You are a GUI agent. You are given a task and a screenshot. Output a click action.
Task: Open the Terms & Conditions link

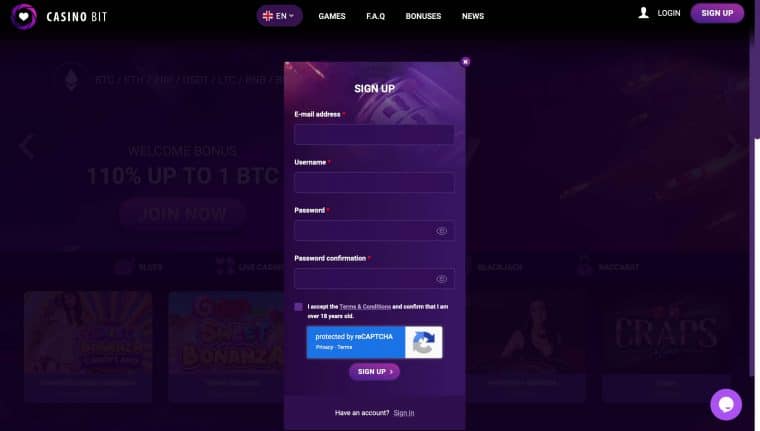tap(365, 307)
